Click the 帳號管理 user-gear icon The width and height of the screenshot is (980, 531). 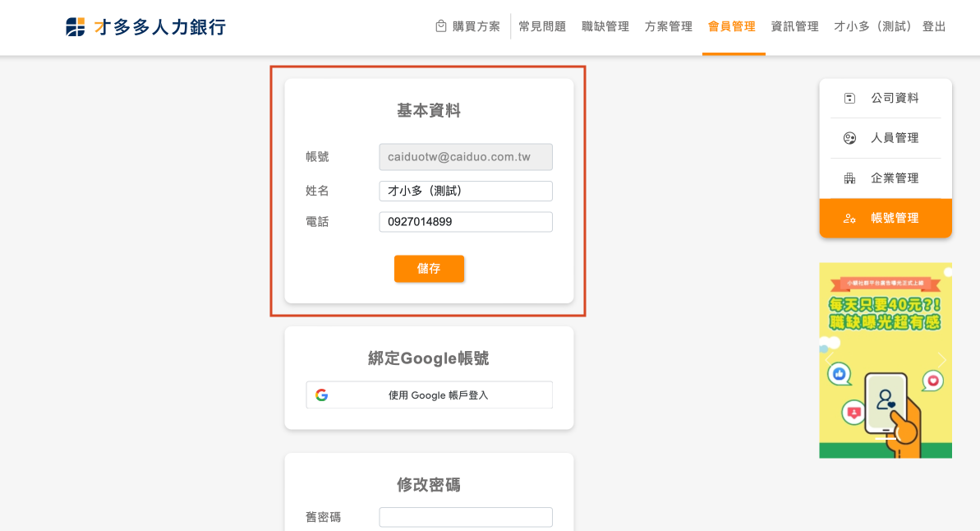pos(849,219)
